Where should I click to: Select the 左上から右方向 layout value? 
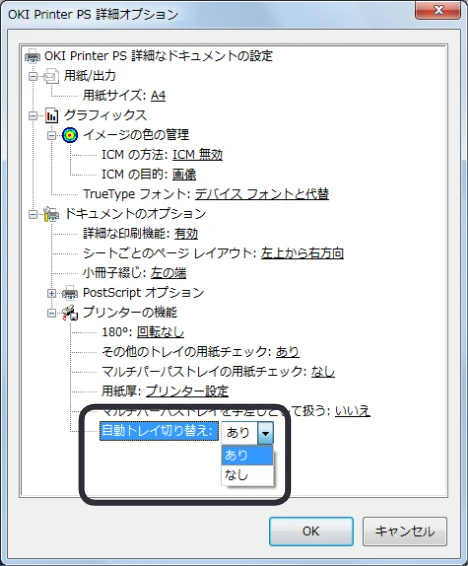pyautogui.click(x=302, y=253)
